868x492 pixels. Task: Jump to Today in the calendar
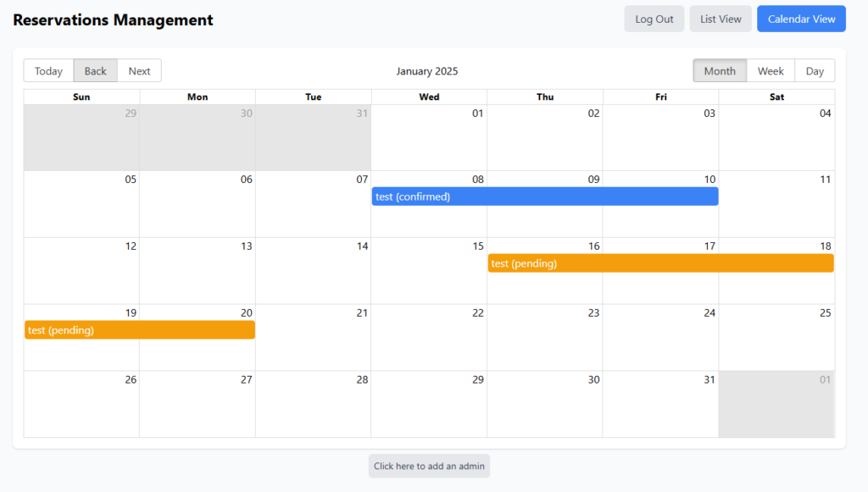click(x=48, y=71)
